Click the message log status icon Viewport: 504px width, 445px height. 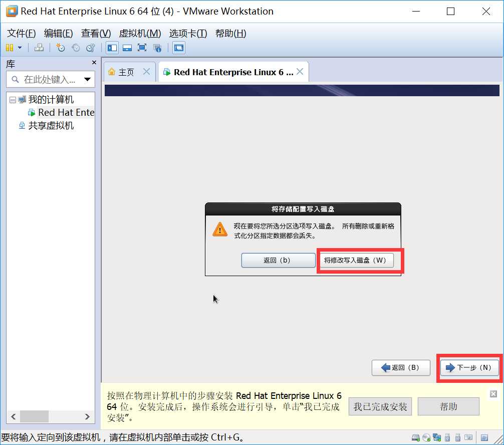(484, 437)
